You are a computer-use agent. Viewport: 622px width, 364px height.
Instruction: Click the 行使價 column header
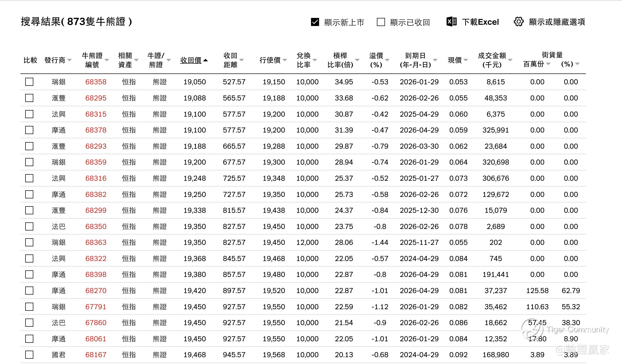click(270, 60)
